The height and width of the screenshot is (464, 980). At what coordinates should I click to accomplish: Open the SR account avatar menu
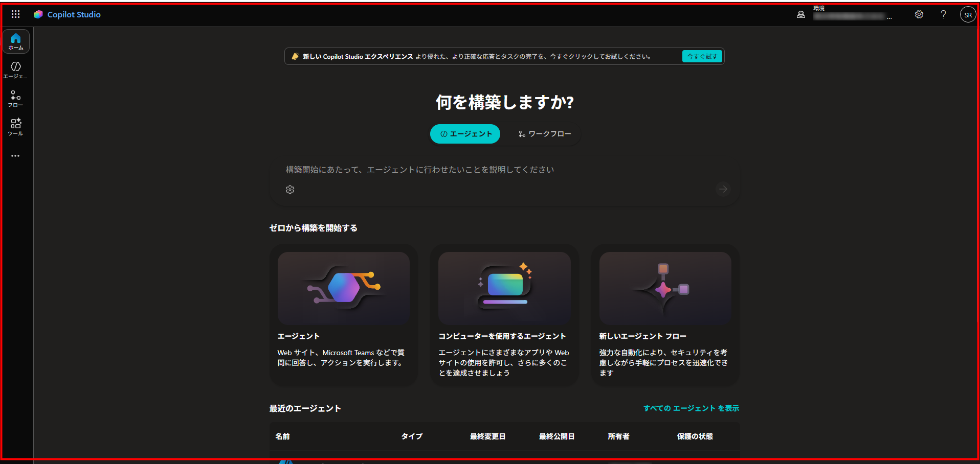pyautogui.click(x=968, y=14)
